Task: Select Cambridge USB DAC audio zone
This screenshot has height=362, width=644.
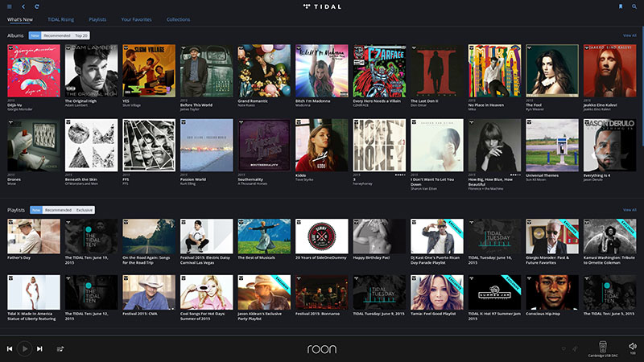Action: [602, 349]
